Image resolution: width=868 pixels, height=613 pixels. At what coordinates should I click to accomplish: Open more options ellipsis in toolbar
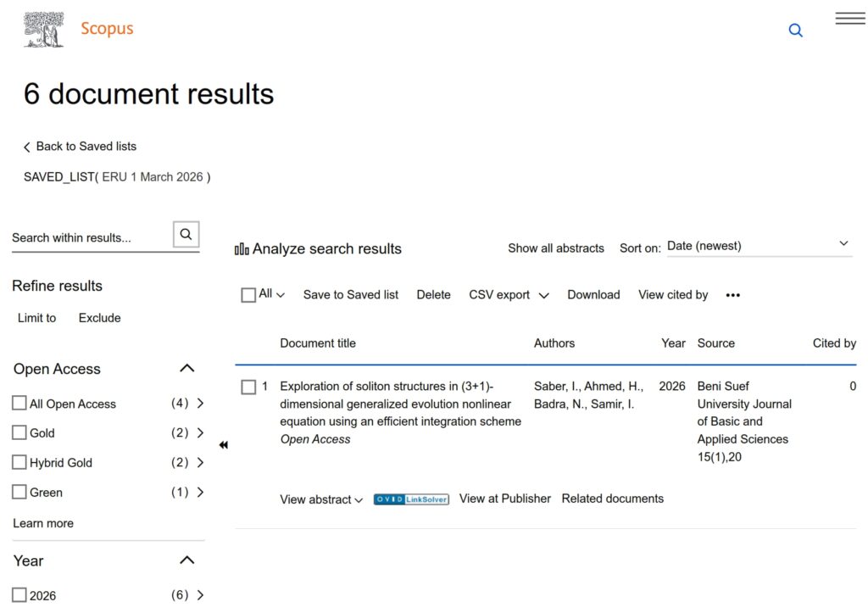(x=733, y=295)
